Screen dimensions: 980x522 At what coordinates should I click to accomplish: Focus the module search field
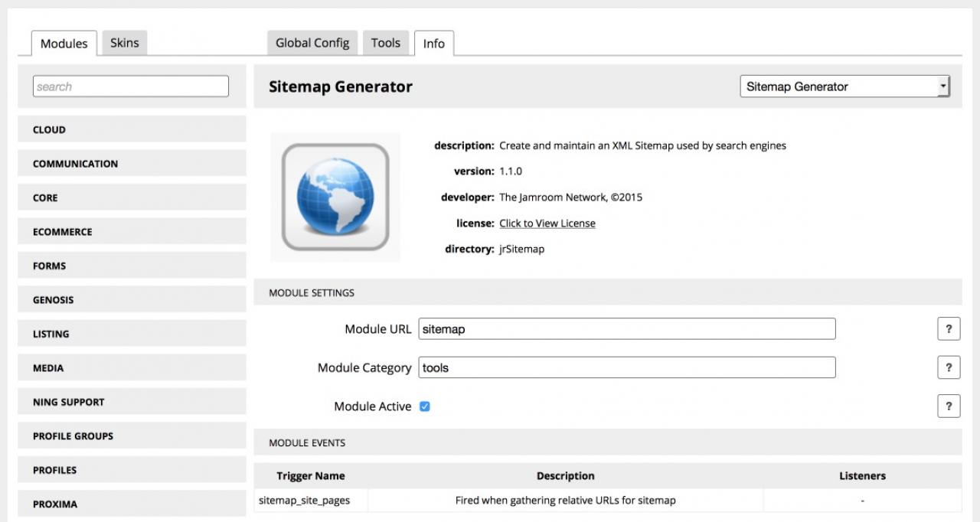(x=131, y=86)
